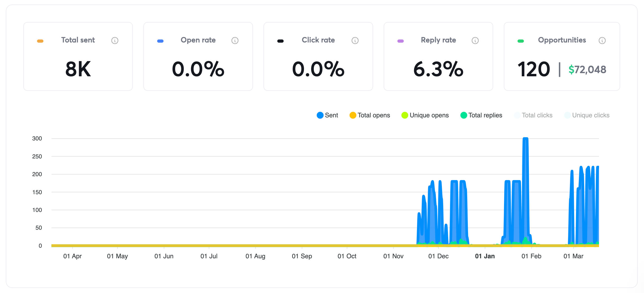This screenshot has height=293, width=644.
Task: Click the 6.3% reply rate value
Action: coord(438,69)
